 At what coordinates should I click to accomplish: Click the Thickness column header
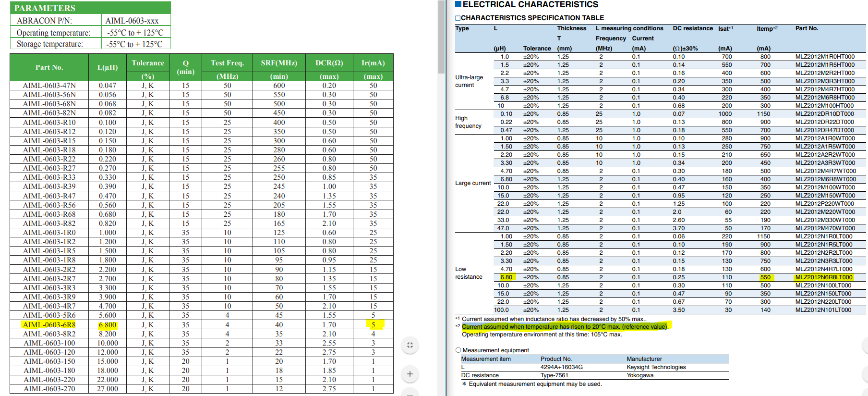(571, 28)
